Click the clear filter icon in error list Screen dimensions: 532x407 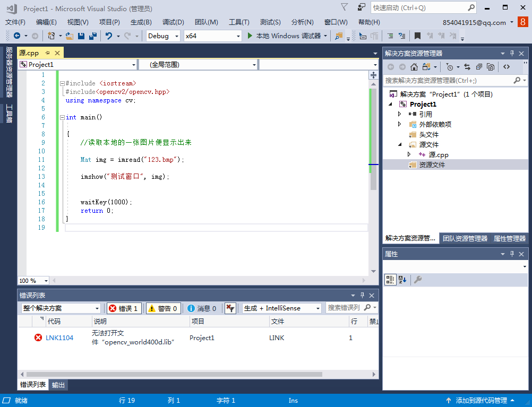(x=230, y=308)
